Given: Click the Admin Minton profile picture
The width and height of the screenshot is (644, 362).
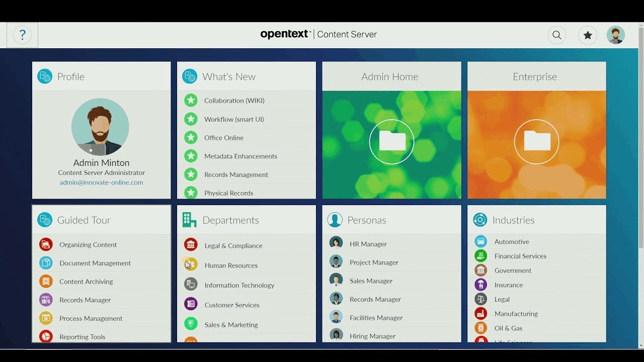Looking at the screenshot, I should pos(100,127).
